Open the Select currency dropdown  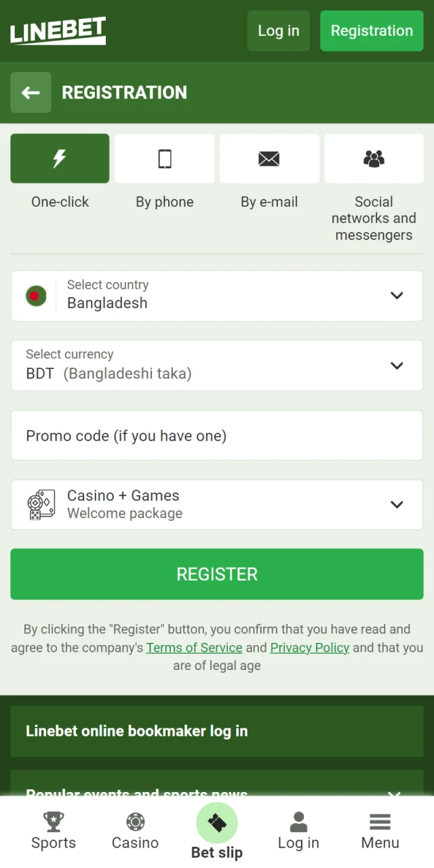(x=397, y=366)
